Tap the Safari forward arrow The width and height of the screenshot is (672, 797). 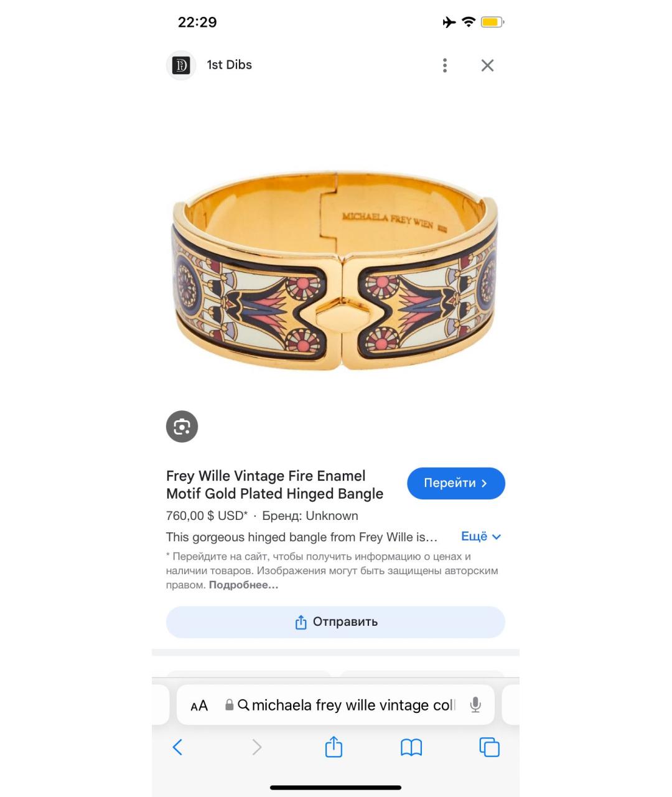coord(256,747)
